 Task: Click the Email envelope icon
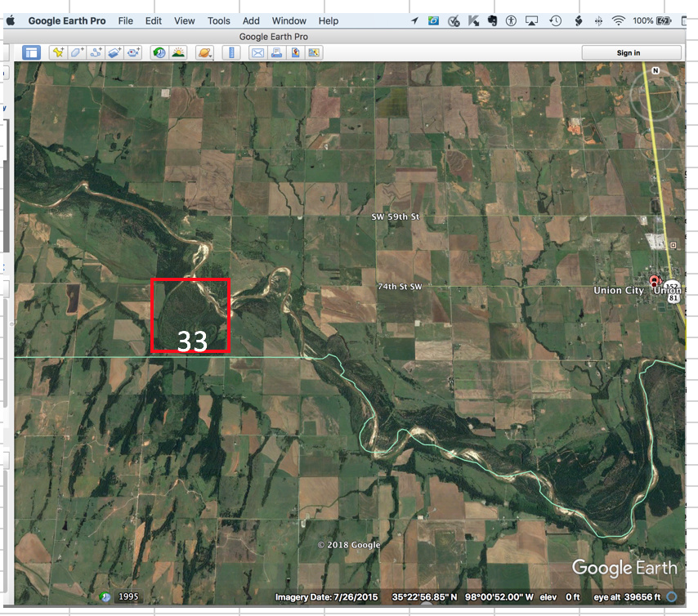click(257, 52)
